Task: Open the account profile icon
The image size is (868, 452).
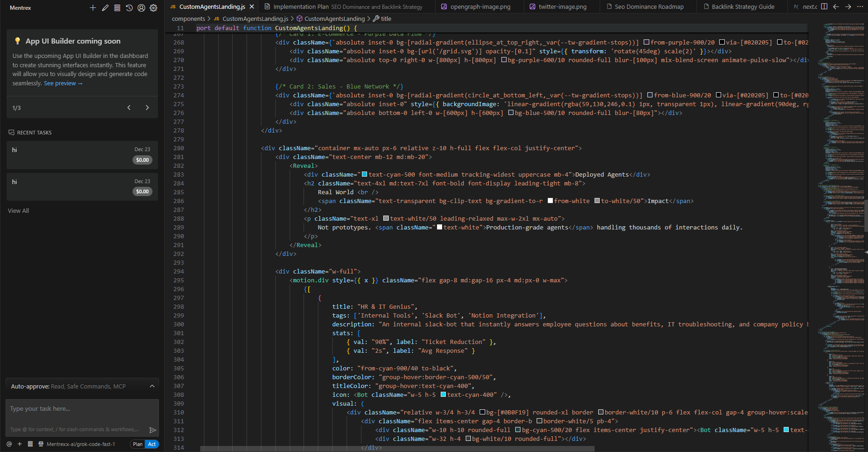Action: (141, 8)
